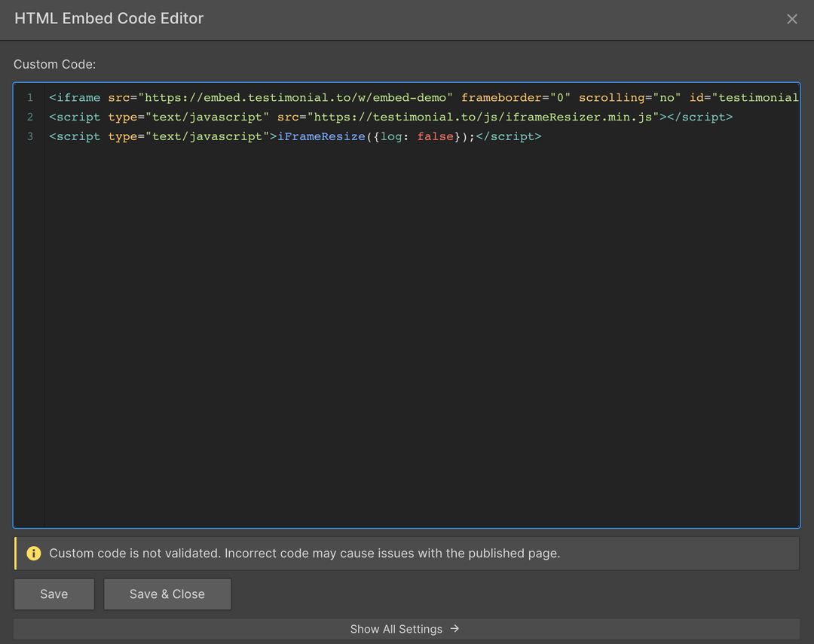This screenshot has width=814, height=644.
Task: Expand Show All Settings
Action: coord(406,629)
